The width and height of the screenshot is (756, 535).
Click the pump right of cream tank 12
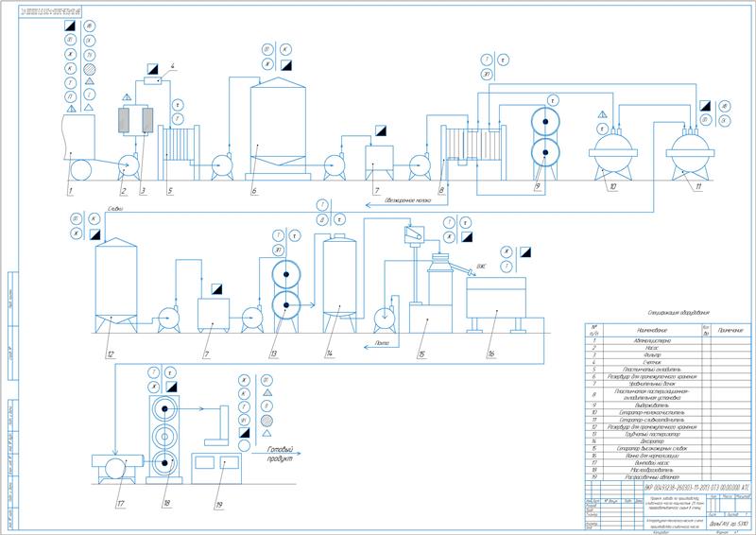click(169, 319)
